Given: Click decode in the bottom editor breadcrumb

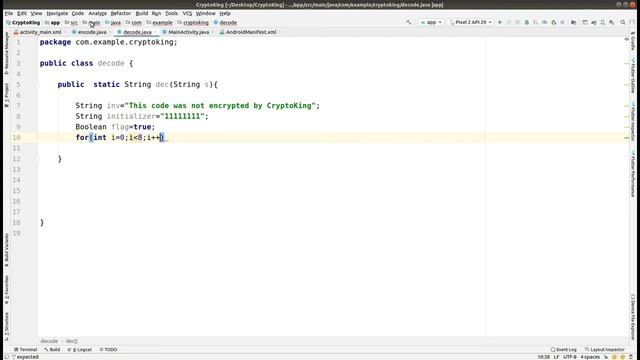Looking at the screenshot, I should [x=49, y=341].
